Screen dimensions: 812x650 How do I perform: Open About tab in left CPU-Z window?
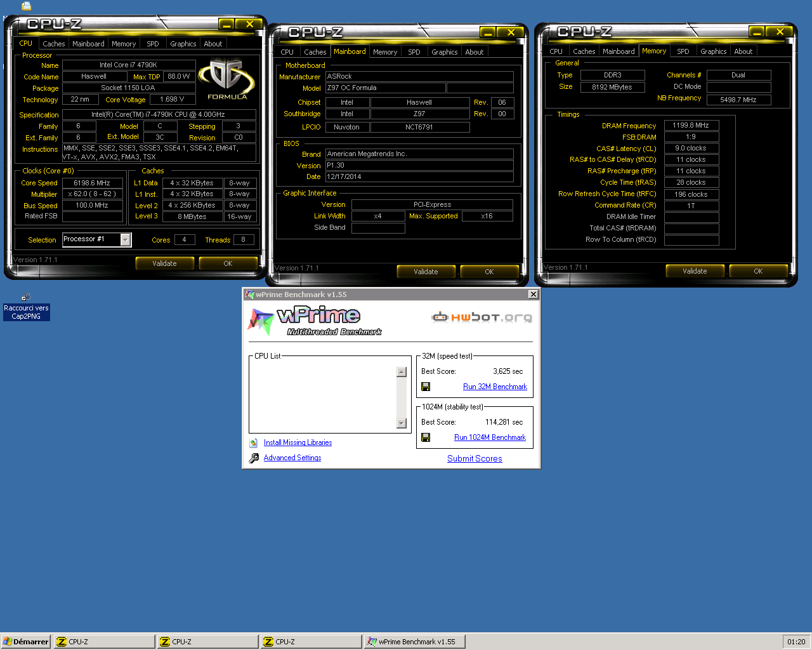[213, 44]
